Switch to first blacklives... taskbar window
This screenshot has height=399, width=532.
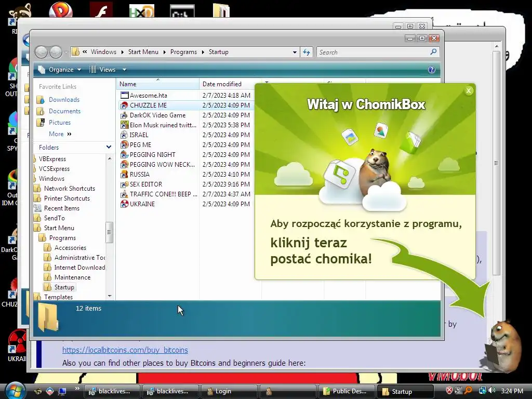(112, 391)
